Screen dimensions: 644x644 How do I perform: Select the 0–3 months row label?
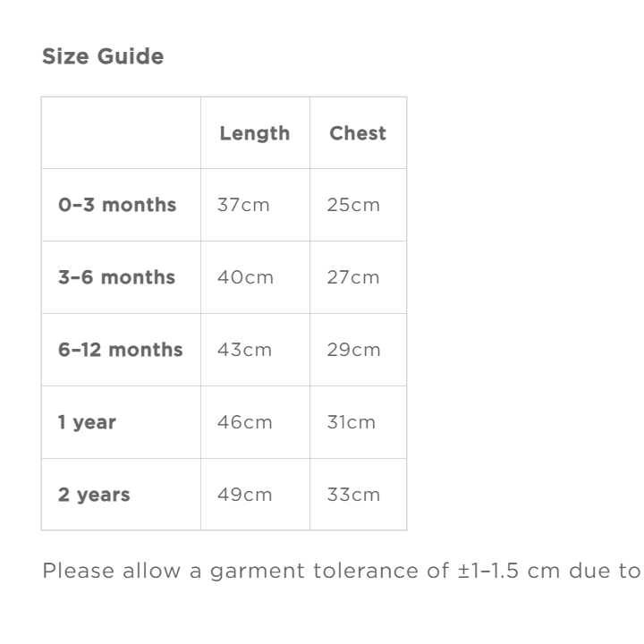coord(117,205)
